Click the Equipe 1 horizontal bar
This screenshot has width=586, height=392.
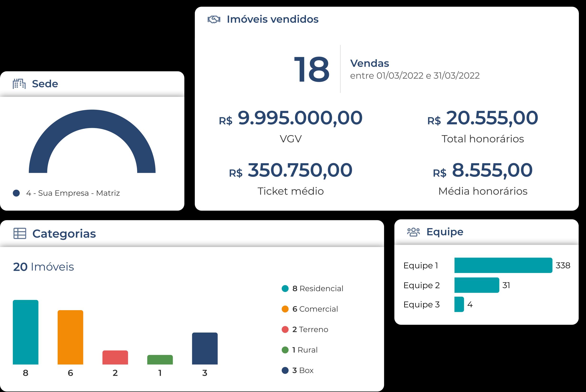[x=503, y=265]
